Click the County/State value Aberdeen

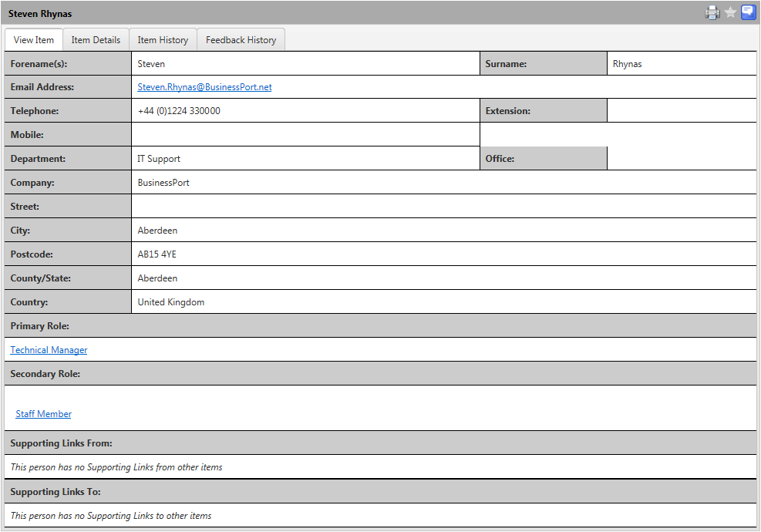pyautogui.click(x=157, y=278)
